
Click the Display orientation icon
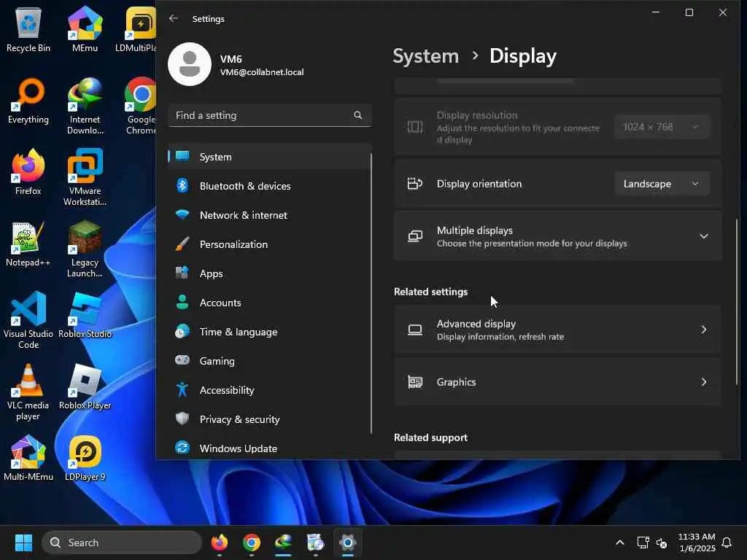tap(414, 184)
